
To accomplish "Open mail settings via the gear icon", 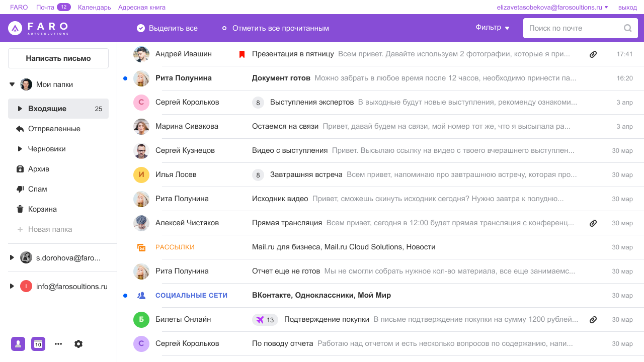I will click(78, 344).
